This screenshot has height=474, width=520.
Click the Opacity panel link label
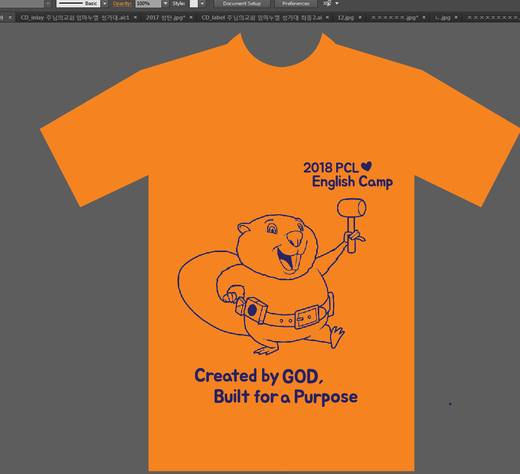(x=122, y=4)
